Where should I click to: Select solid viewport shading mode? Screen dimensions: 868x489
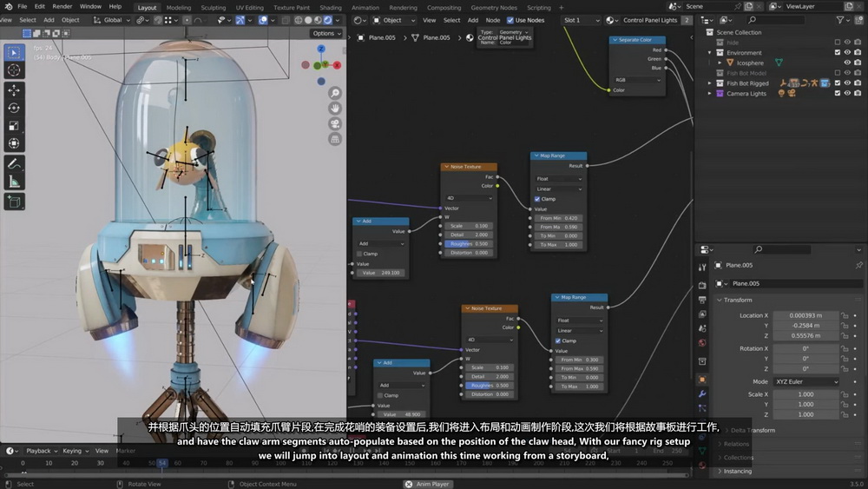(x=308, y=20)
